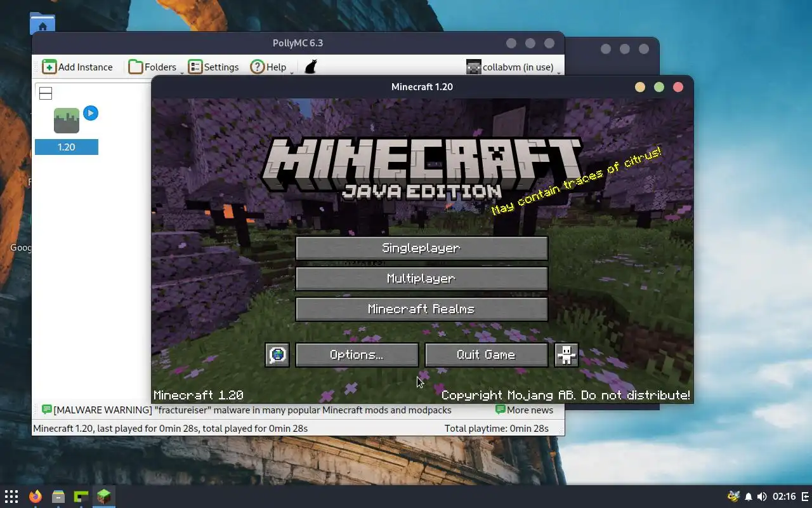812x508 pixels.
Task: Open the Folders menu in PollyMC
Action: [153, 67]
